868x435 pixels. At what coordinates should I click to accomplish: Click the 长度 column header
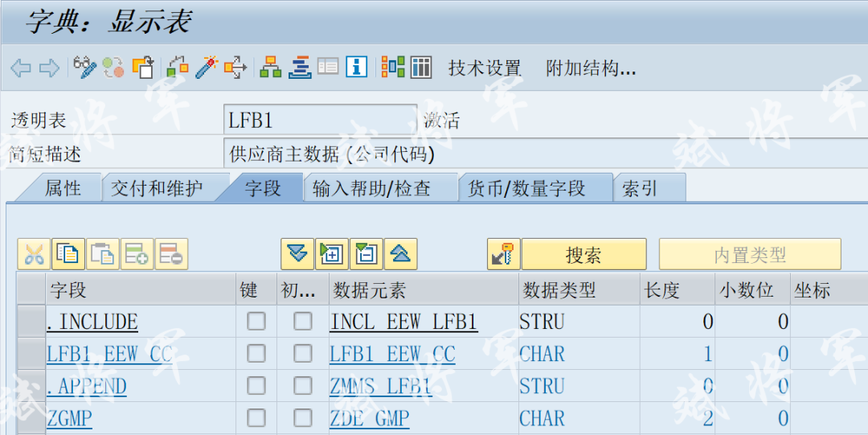pyautogui.click(x=677, y=289)
